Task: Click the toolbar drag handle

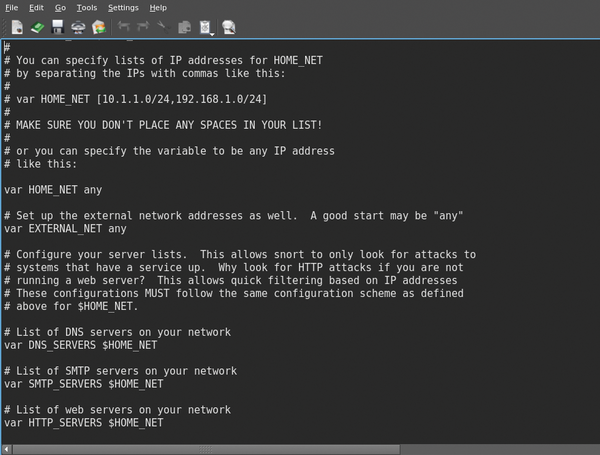Action: coord(5,28)
